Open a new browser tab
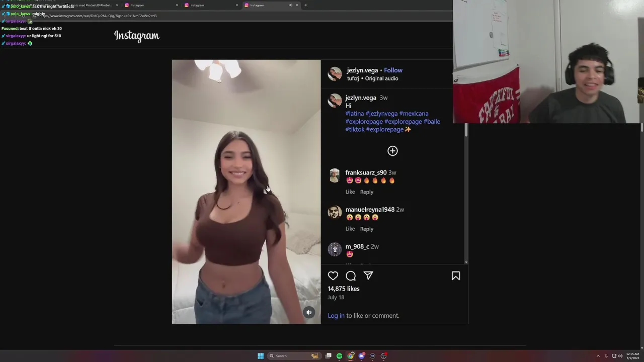Image resolution: width=644 pixels, height=362 pixels. coord(306,5)
